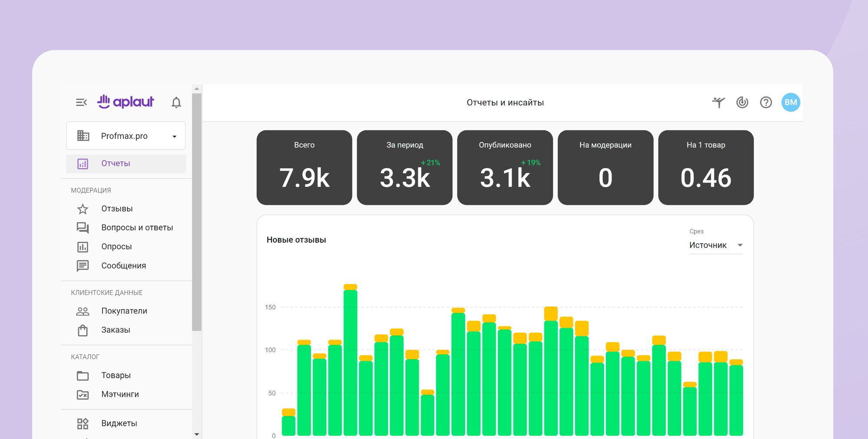
Task: Open notifications with the bell icon
Action: click(176, 102)
